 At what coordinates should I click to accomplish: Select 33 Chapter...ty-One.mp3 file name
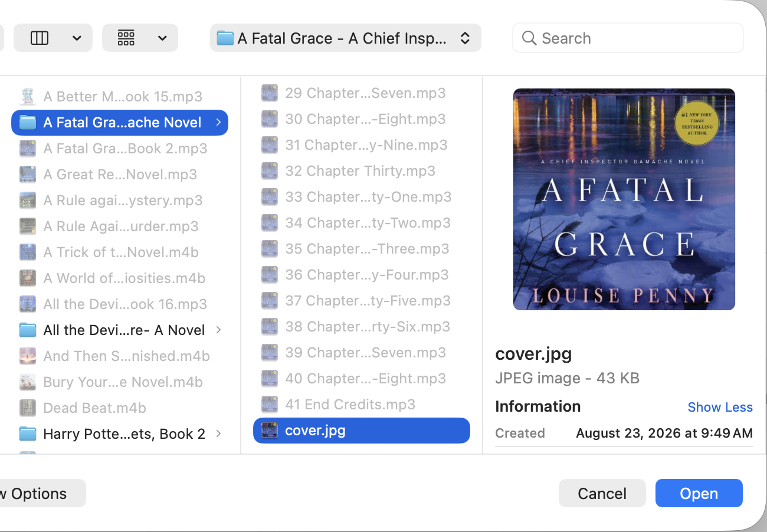click(368, 197)
